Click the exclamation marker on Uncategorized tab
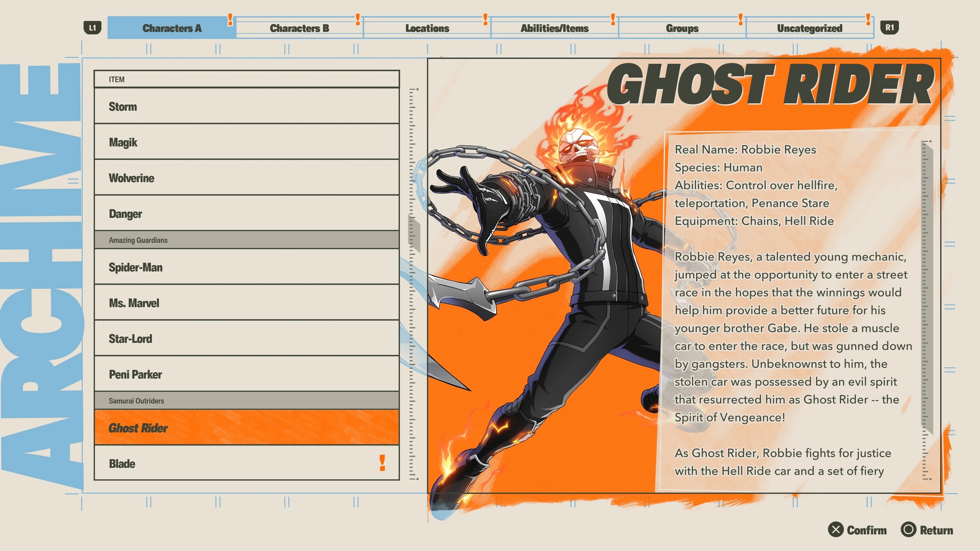980x551 pixels. [x=868, y=19]
